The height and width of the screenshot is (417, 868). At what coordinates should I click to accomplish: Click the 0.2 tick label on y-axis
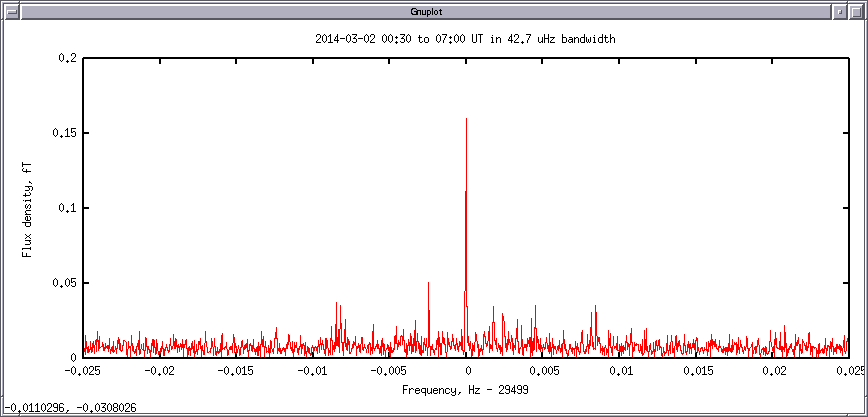coord(68,58)
